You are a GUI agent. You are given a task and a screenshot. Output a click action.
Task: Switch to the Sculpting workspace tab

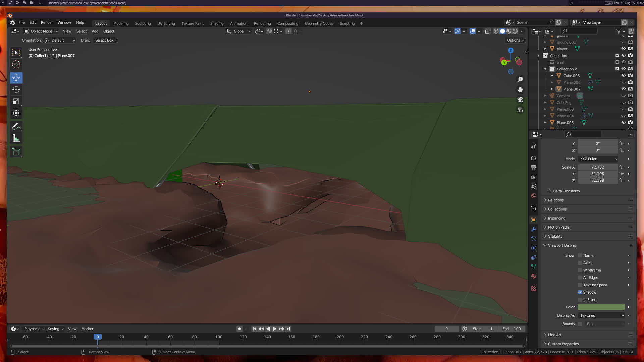tap(143, 23)
